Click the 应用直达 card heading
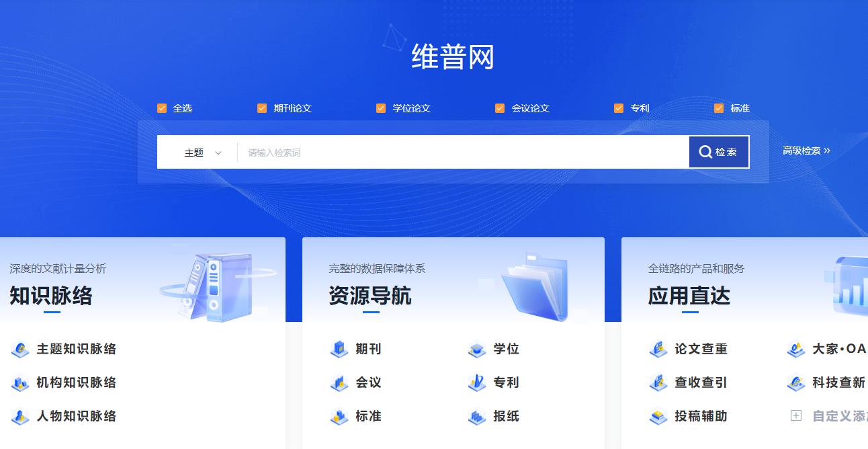Viewport: 868px width, 449px height. 689,296
